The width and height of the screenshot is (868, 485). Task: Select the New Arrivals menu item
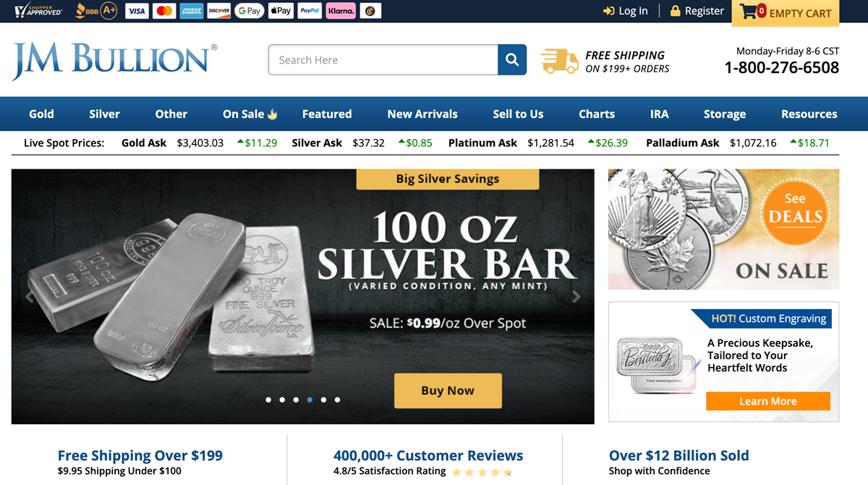[x=422, y=114]
